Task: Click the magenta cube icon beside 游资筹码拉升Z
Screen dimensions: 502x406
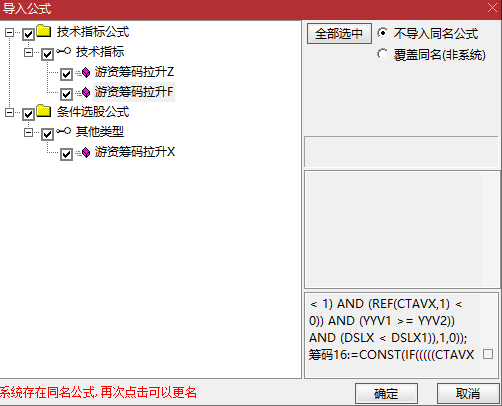Action: click(86, 72)
